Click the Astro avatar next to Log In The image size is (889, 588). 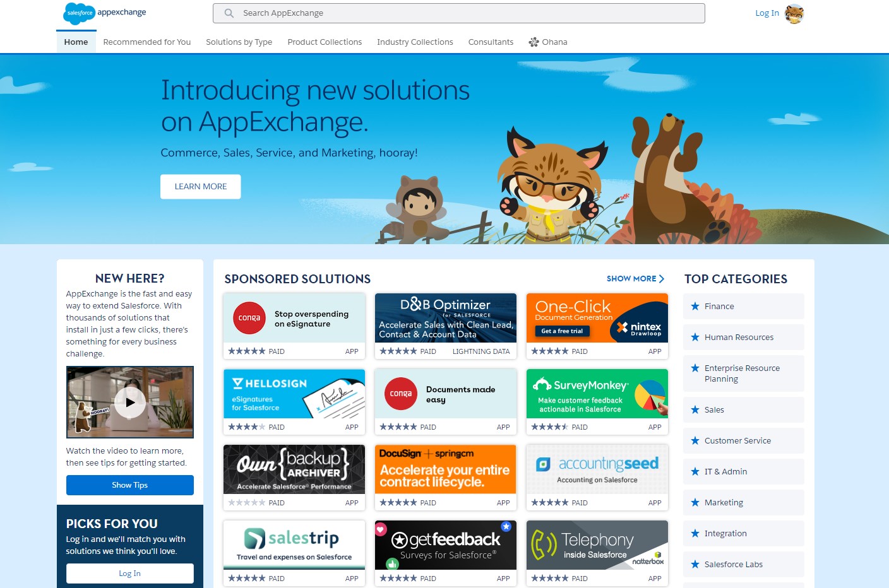794,13
